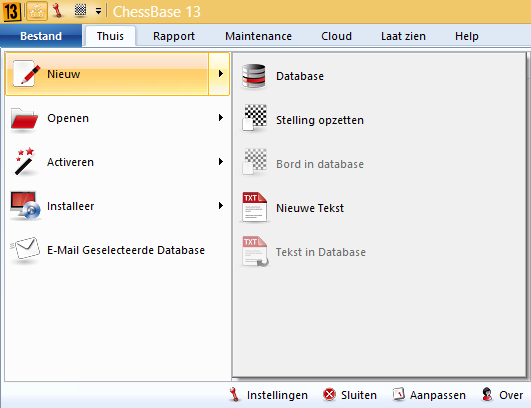Switch to the Laat zien tab
Image resolution: width=531 pixels, height=408 pixels.
[403, 36]
